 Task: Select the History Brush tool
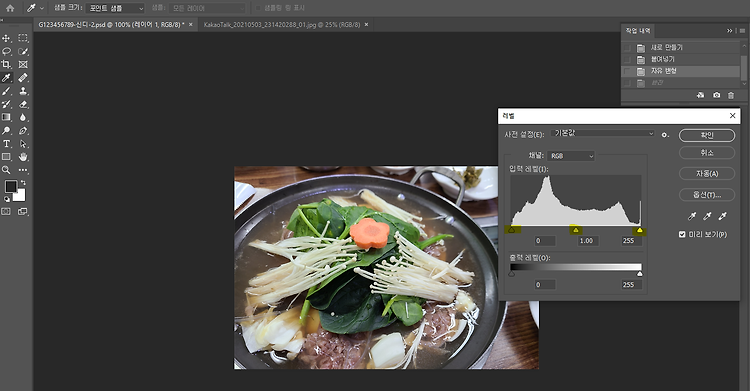coord(6,104)
